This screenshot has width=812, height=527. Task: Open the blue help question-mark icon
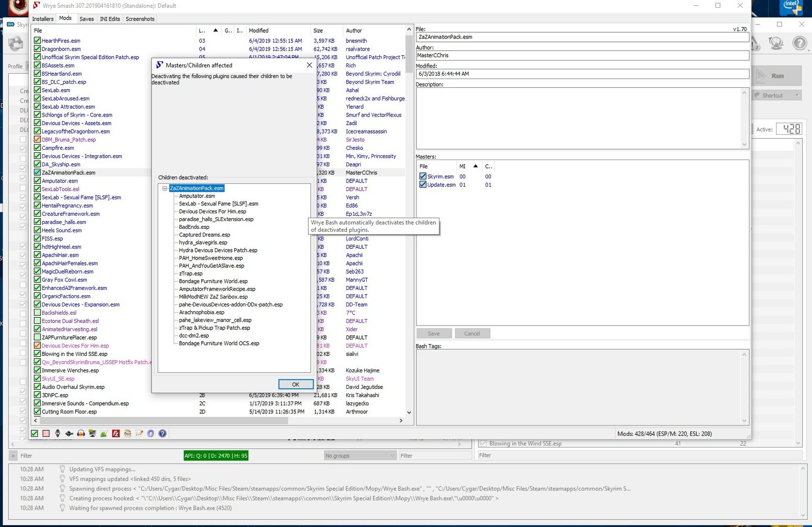click(163, 433)
